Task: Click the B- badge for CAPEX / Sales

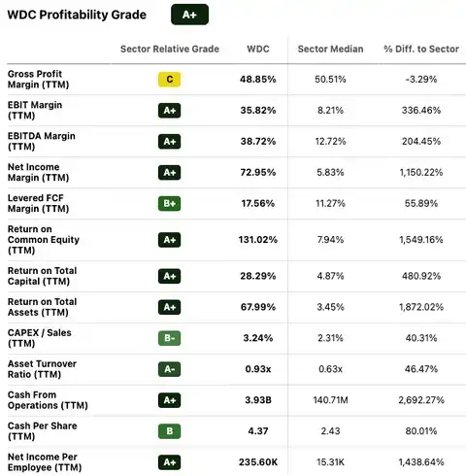Action: (169, 338)
